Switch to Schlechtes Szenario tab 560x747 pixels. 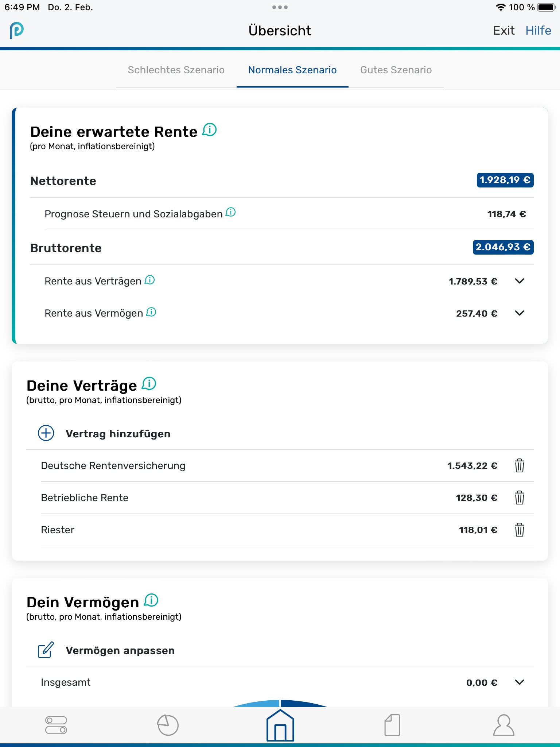(176, 70)
